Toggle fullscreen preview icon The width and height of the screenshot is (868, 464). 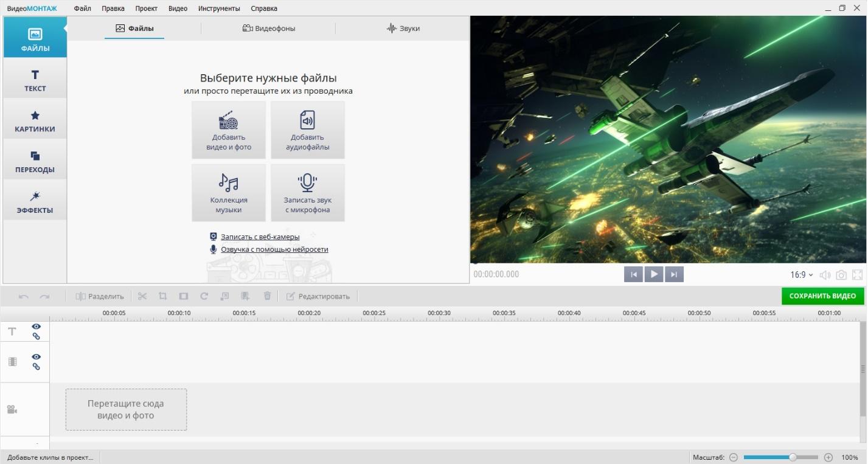tap(857, 275)
